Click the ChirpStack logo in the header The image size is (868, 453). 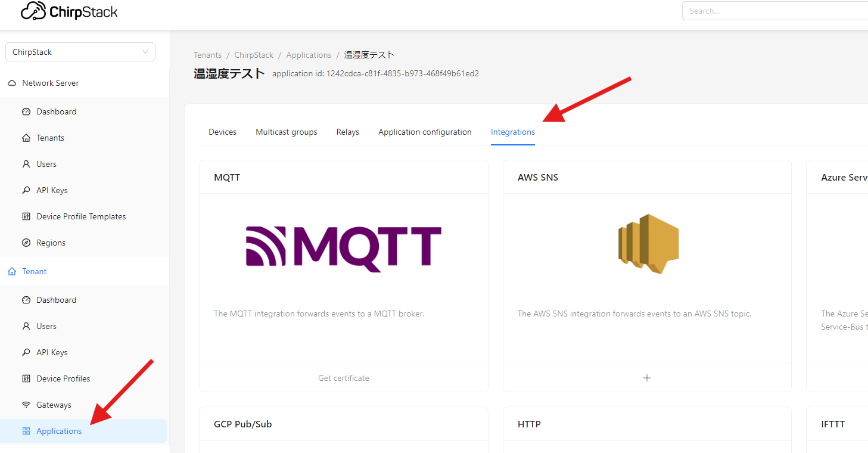click(x=69, y=11)
